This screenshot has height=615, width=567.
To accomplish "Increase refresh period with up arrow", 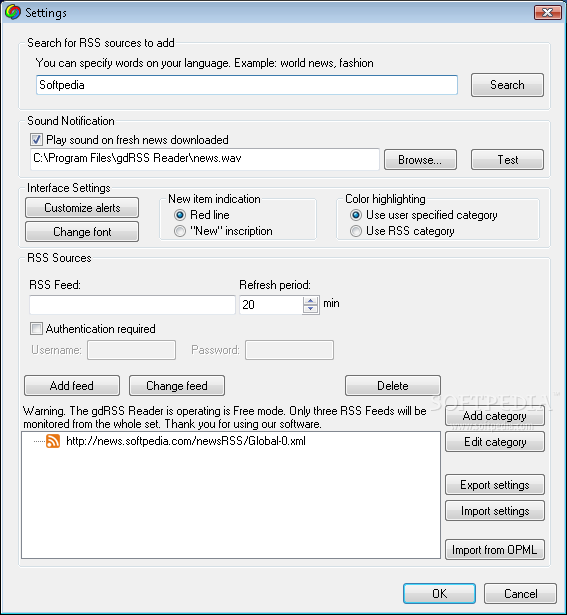I will click(x=311, y=301).
